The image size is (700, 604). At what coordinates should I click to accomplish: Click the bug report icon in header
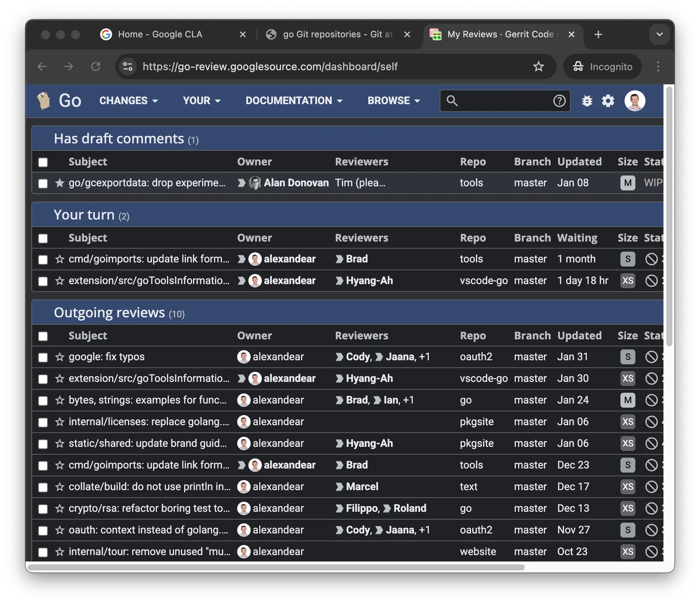point(587,101)
